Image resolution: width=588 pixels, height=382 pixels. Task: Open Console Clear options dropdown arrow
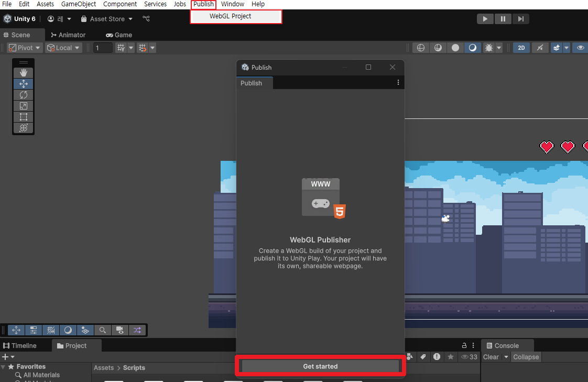[x=506, y=357]
